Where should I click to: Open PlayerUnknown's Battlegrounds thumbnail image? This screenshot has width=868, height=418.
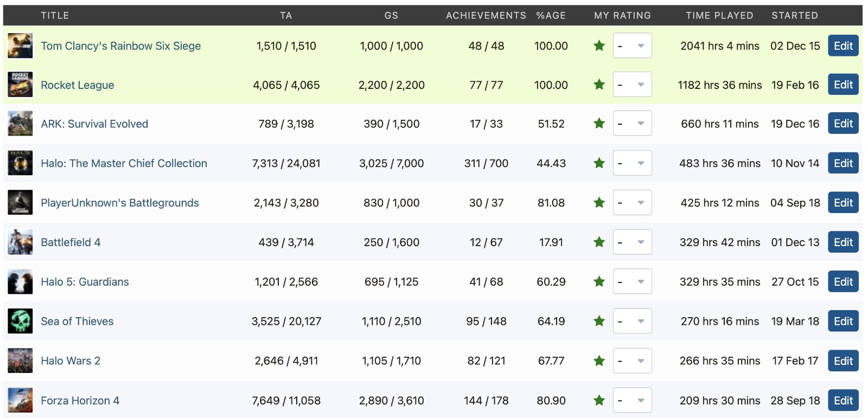tap(20, 203)
